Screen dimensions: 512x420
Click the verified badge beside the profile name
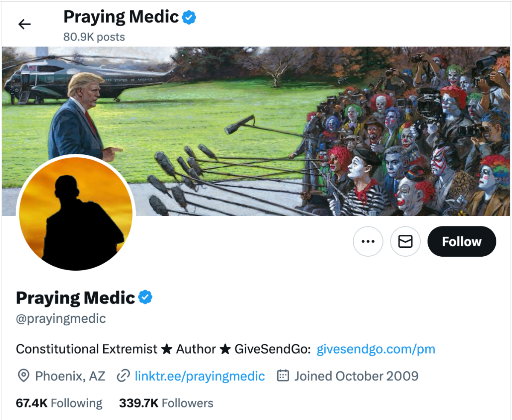pos(145,297)
